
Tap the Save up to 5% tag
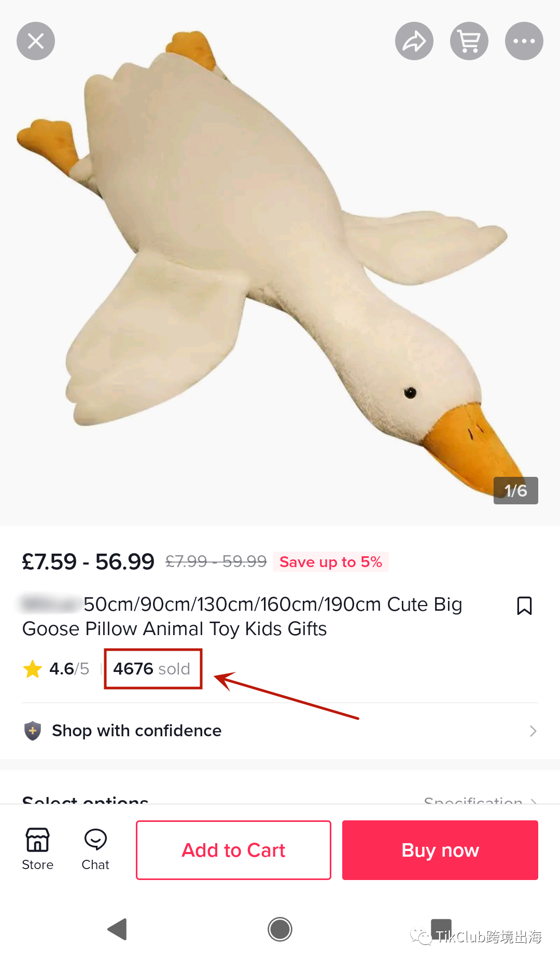[x=331, y=562]
